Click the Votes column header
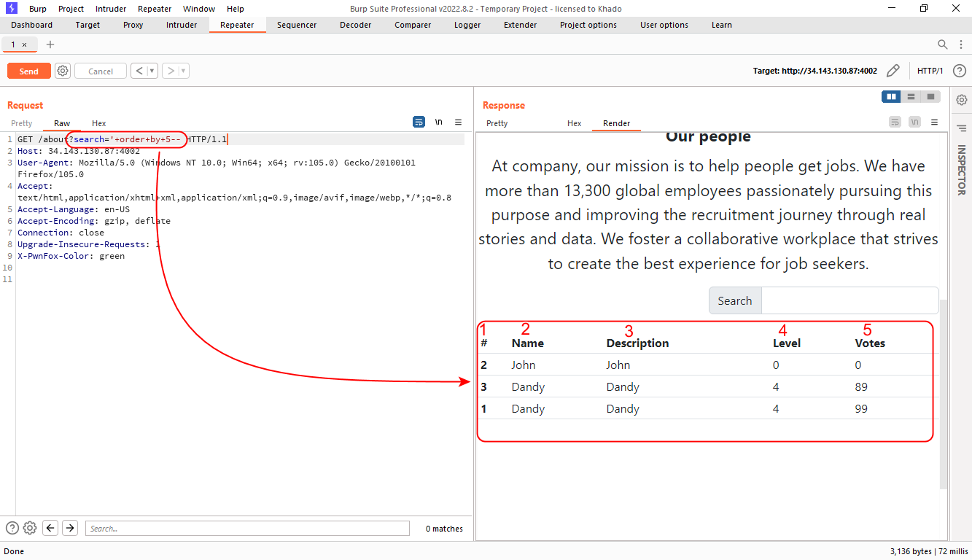The image size is (972, 560). point(870,343)
